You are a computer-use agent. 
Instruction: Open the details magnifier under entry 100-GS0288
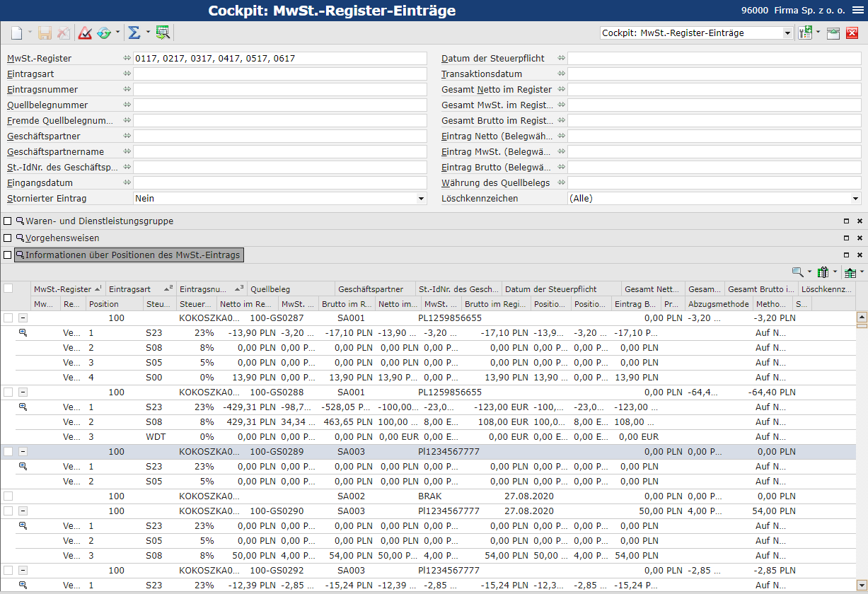[x=23, y=407]
